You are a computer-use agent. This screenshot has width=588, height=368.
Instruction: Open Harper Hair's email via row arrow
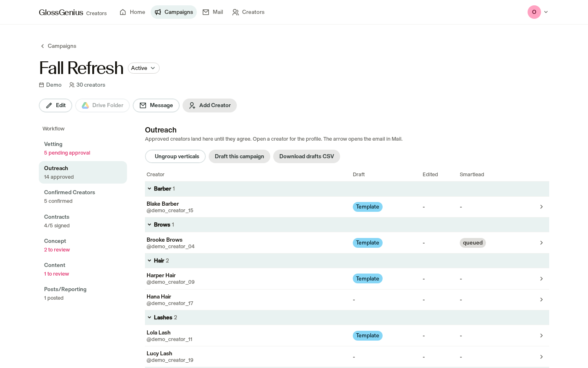click(x=541, y=279)
